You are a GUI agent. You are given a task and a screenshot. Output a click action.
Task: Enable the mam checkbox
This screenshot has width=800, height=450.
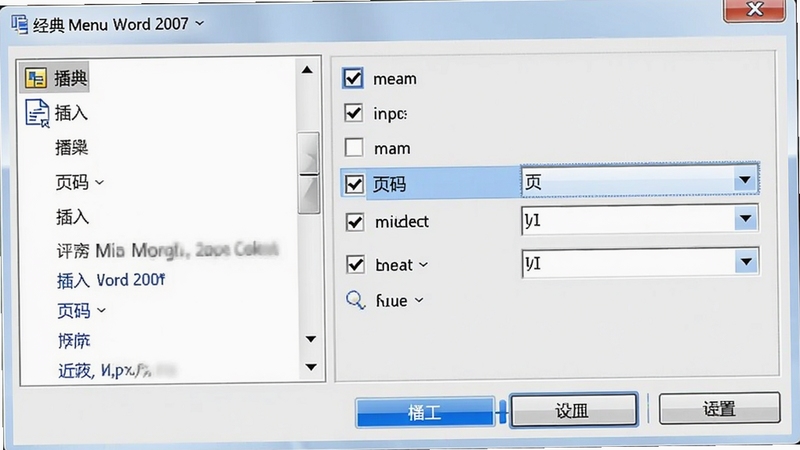click(354, 148)
